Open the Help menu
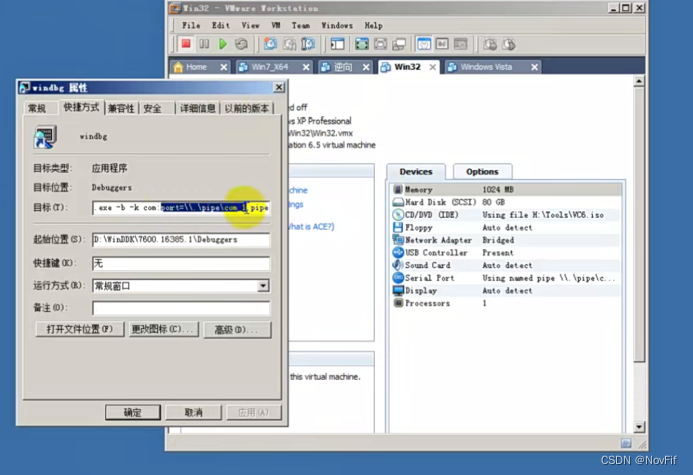Screen dimensions: 693x475 point(373,26)
